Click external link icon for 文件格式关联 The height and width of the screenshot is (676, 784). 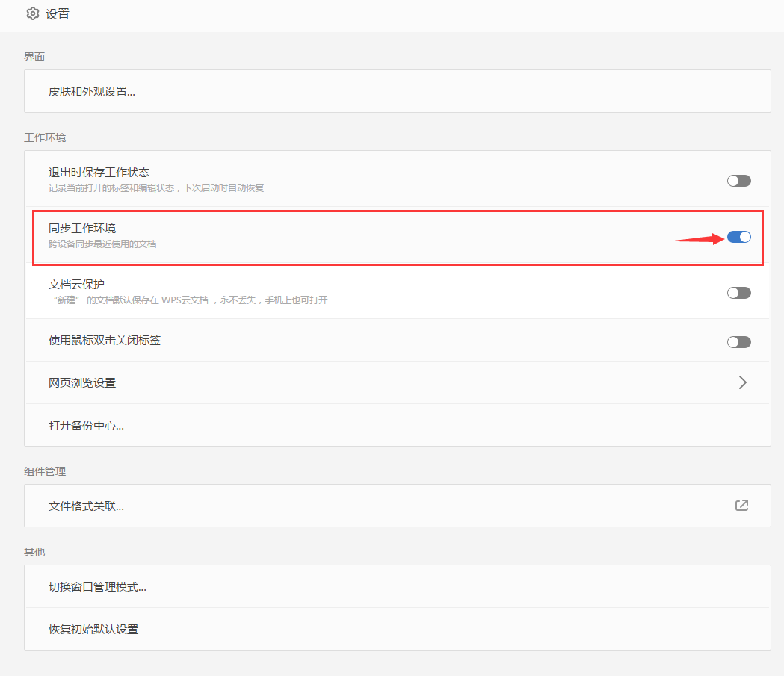point(742,506)
